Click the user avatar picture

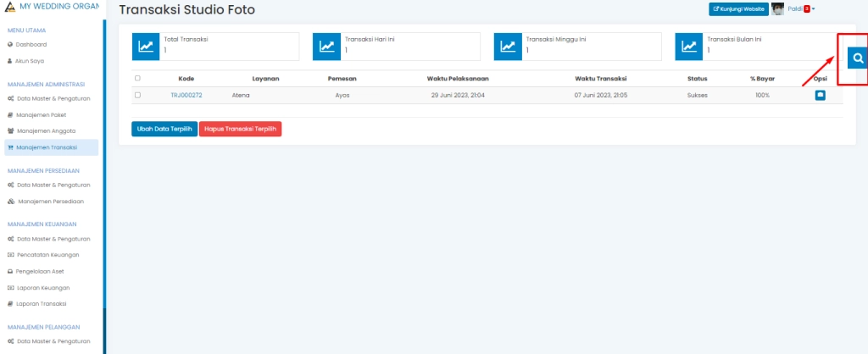coord(777,9)
